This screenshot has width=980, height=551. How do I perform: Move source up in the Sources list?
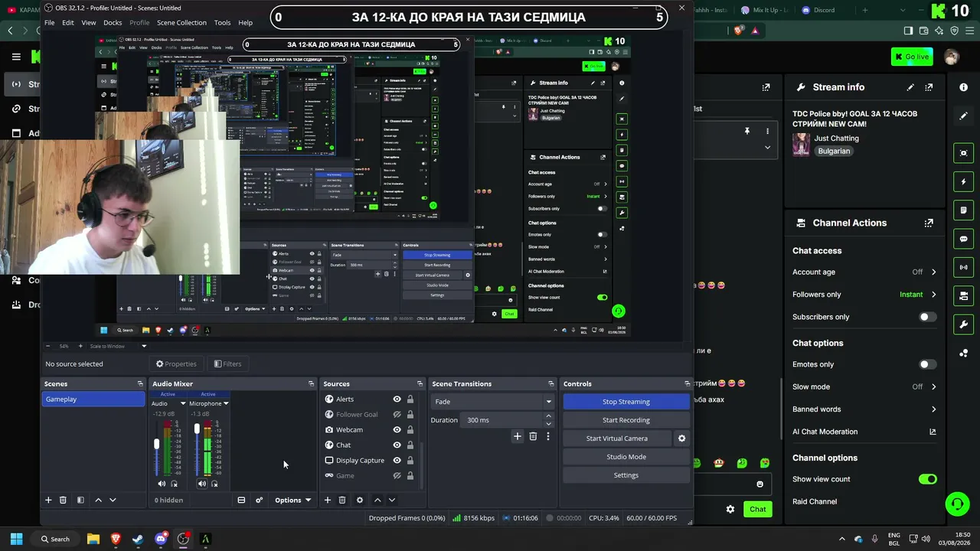click(377, 500)
